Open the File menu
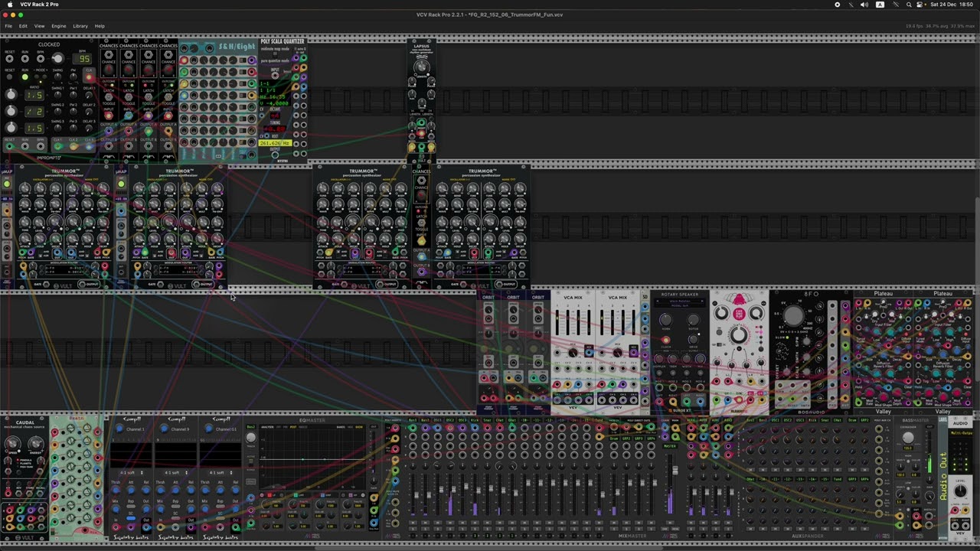980x551 pixels. coord(8,26)
